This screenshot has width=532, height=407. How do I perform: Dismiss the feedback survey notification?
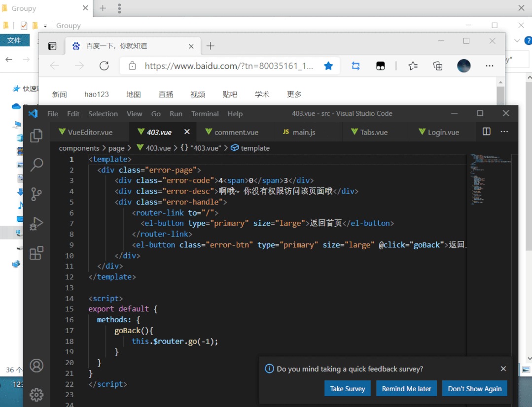click(503, 369)
